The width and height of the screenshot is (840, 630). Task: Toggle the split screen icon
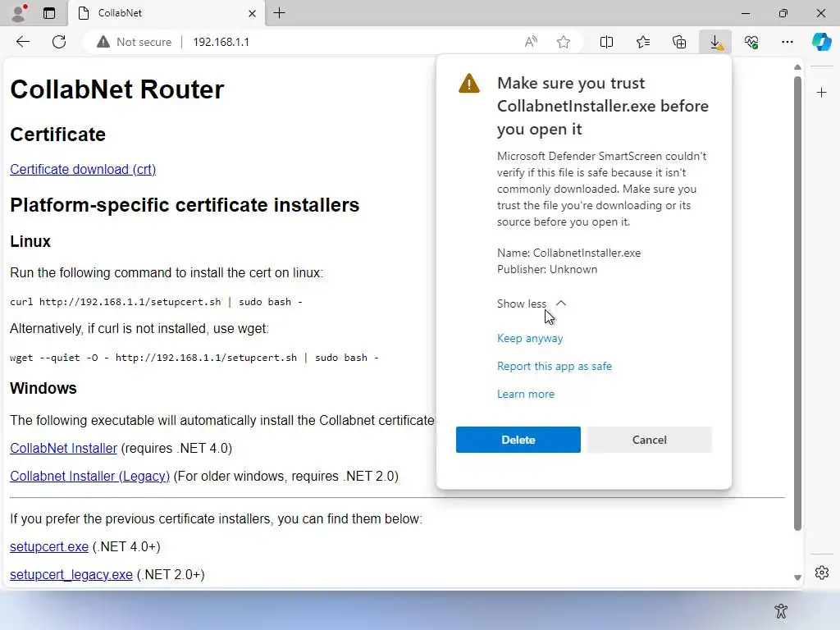(x=606, y=42)
